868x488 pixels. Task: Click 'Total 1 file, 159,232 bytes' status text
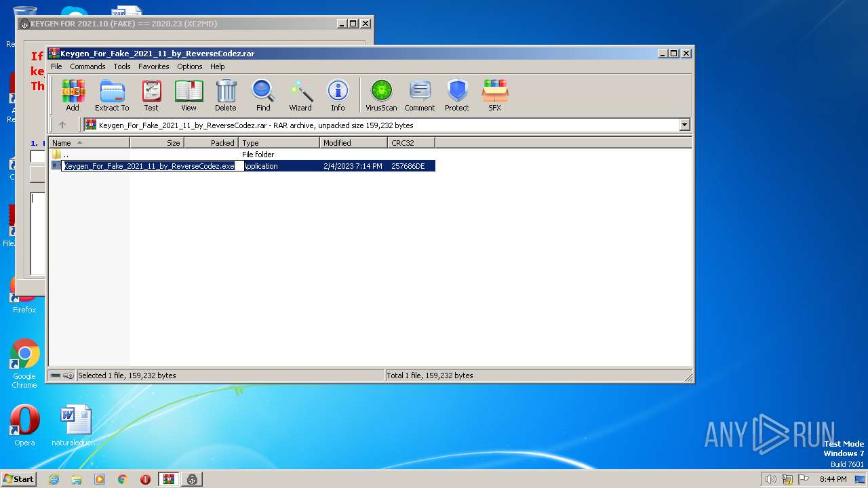click(429, 375)
